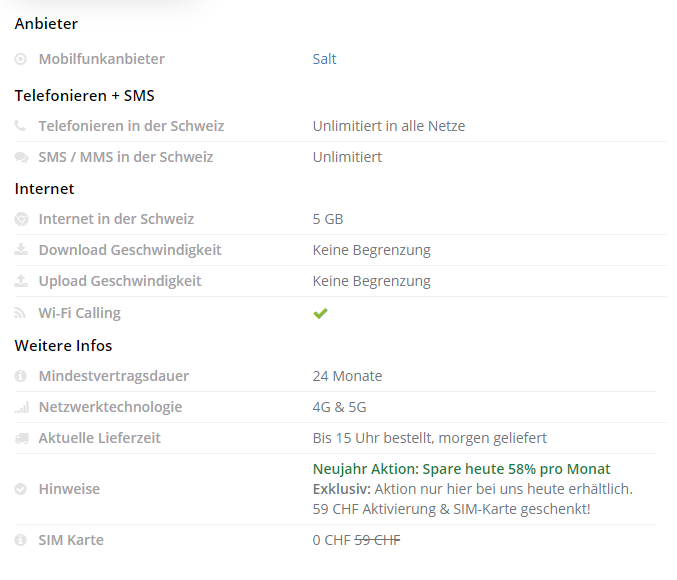Click the Telefonieren + SMS heading
The image size is (677, 580).
[84, 96]
